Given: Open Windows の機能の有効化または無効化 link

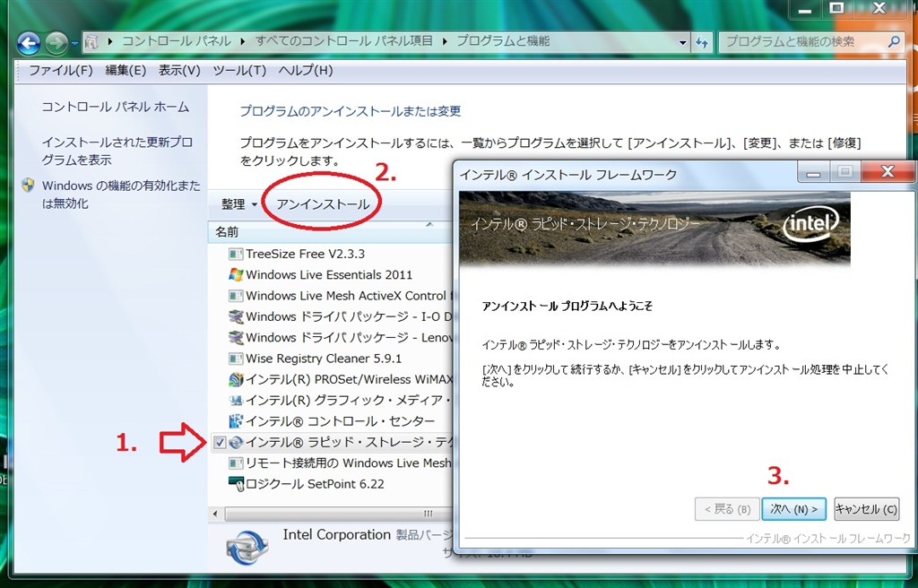Looking at the screenshot, I should point(121,195).
